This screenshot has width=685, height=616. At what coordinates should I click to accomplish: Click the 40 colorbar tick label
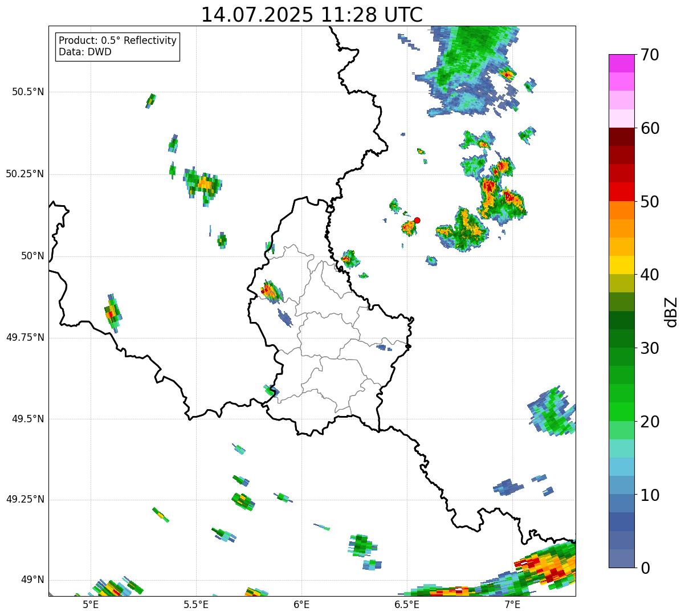click(x=649, y=275)
